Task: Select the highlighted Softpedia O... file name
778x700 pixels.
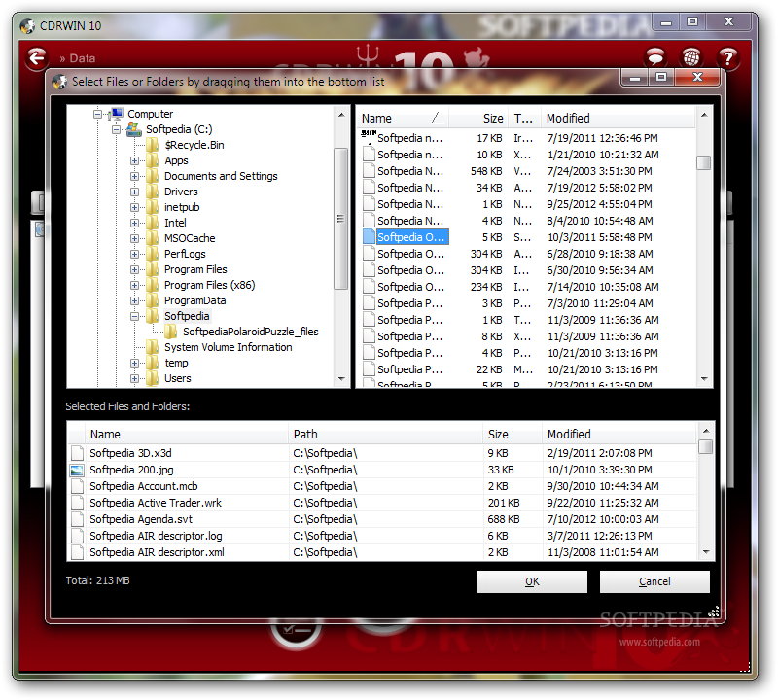Action: (x=410, y=237)
